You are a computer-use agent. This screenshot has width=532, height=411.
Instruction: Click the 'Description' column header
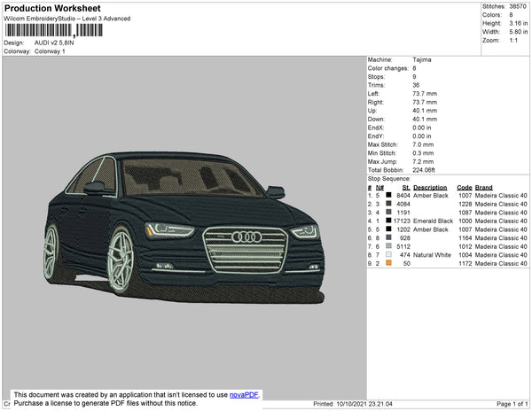(x=430, y=188)
